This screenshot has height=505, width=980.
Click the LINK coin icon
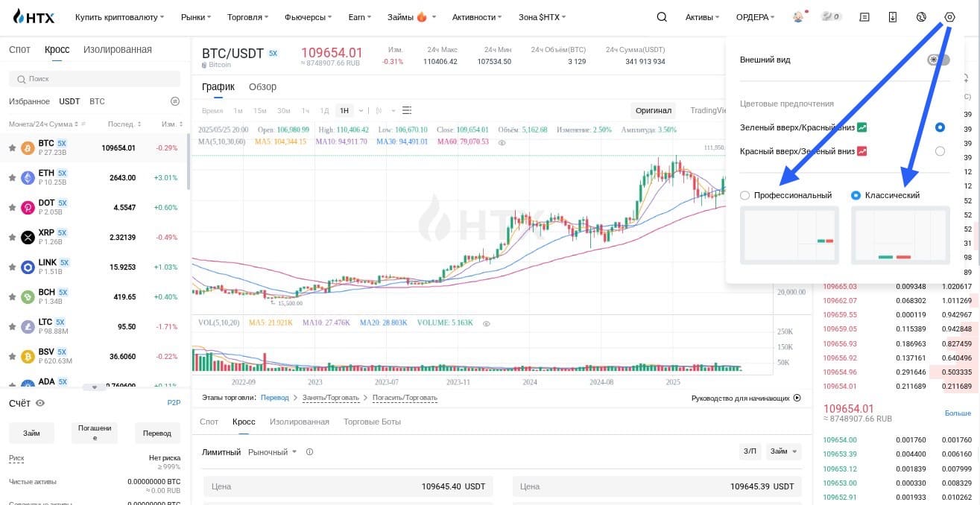(28, 267)
